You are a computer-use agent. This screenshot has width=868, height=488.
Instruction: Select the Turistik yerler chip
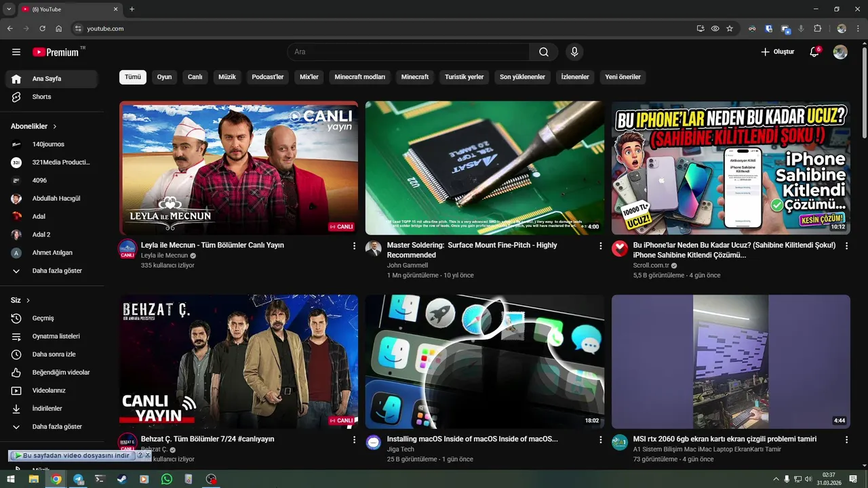tap(465, 77)
